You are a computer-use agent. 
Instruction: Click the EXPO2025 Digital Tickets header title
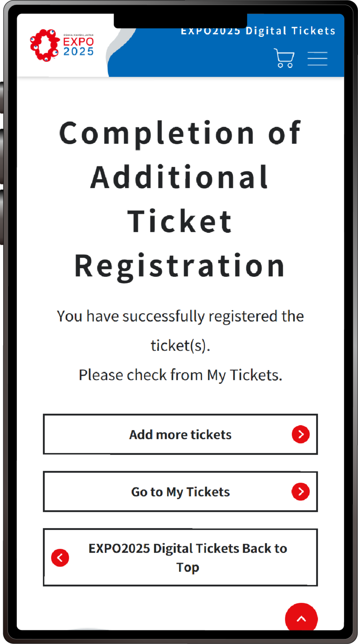[258, 31]
